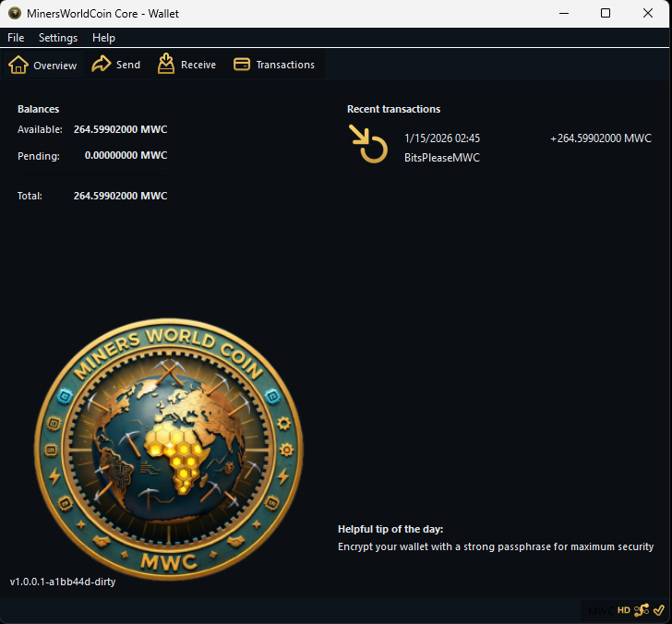
Task: Click the MWC unit selector in status bar
Action: click(x=601, y=611)
